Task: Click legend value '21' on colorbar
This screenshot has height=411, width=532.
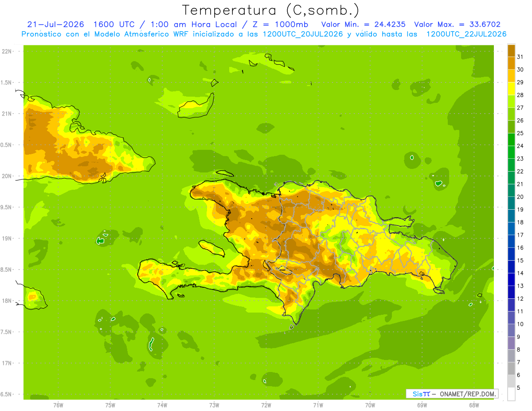Action: point(520,184)
